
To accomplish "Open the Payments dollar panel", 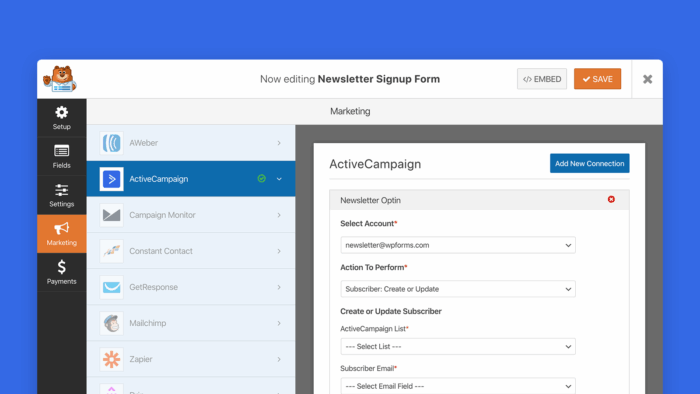I will tap(62, 272).
